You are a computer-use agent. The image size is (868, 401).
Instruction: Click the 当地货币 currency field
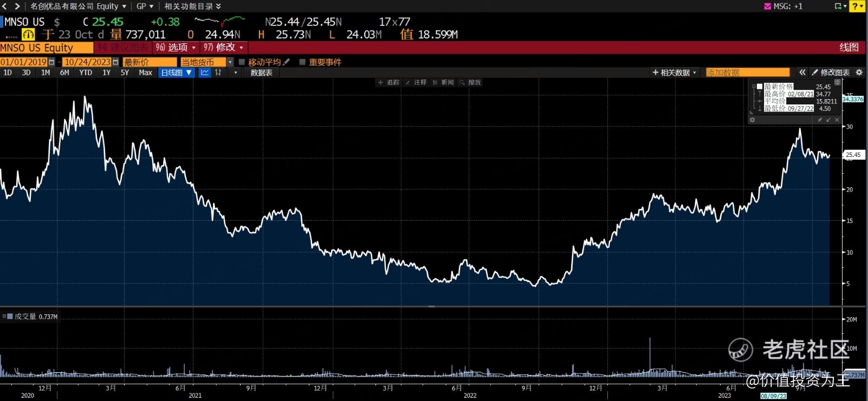click(x=203, y=62)
